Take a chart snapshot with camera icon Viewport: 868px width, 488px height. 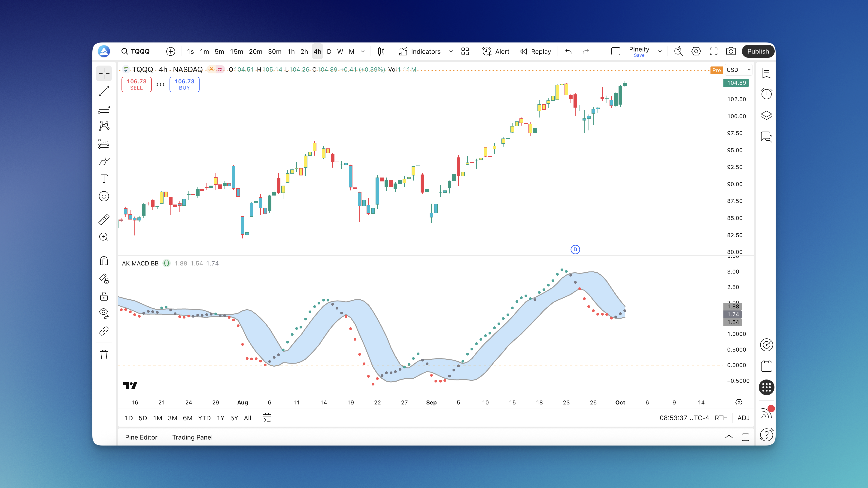[731, 51]
